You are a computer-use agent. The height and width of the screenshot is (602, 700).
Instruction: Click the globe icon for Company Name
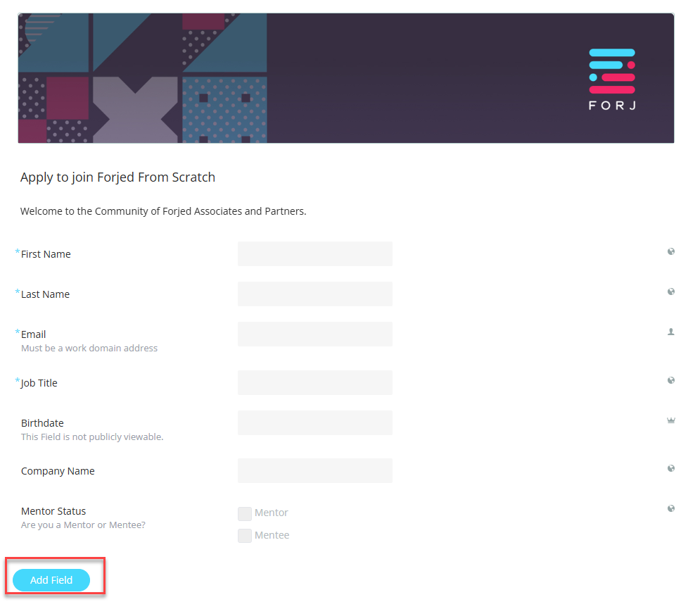pyautogui.click(x=670, y=468)
